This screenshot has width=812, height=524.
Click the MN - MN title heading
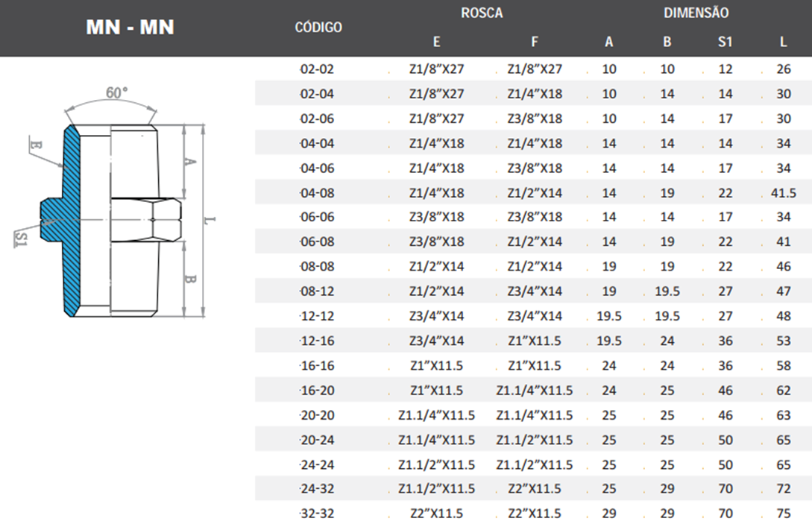130,28
